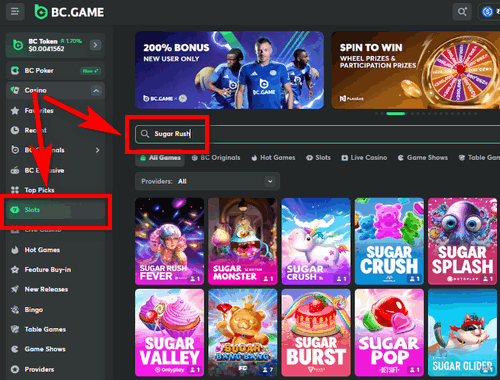The height and width of the screenshot is (380, 500).
Task: Select the All Games tab
Action: click(160, 158)
